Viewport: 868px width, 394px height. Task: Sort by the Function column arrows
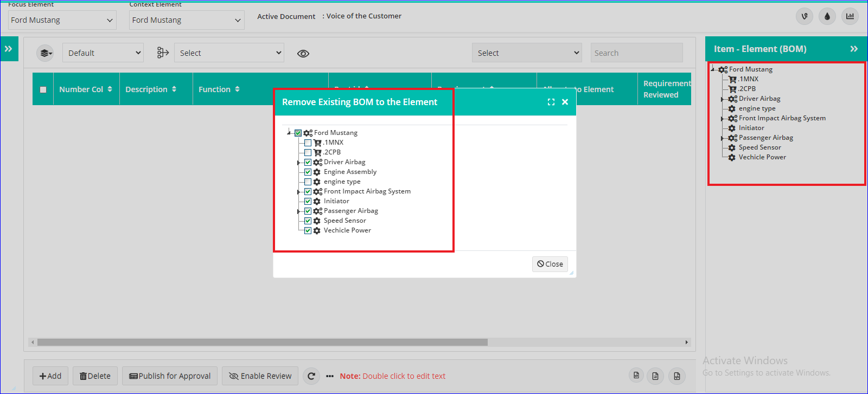[237, 89]
